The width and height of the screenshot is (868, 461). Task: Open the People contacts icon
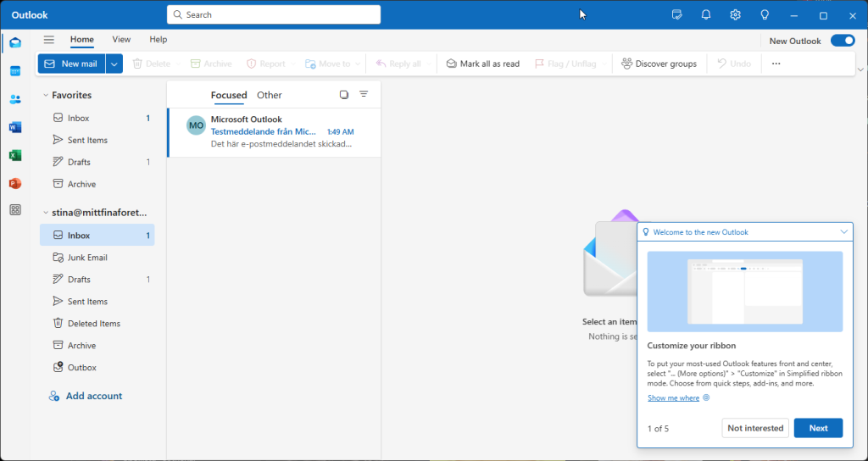15,99
